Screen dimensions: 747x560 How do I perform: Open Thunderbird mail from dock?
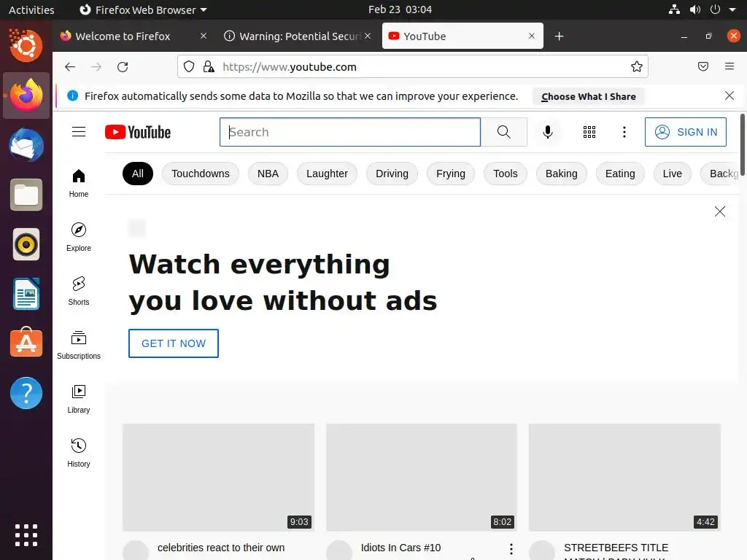click(x=26, y=145)
